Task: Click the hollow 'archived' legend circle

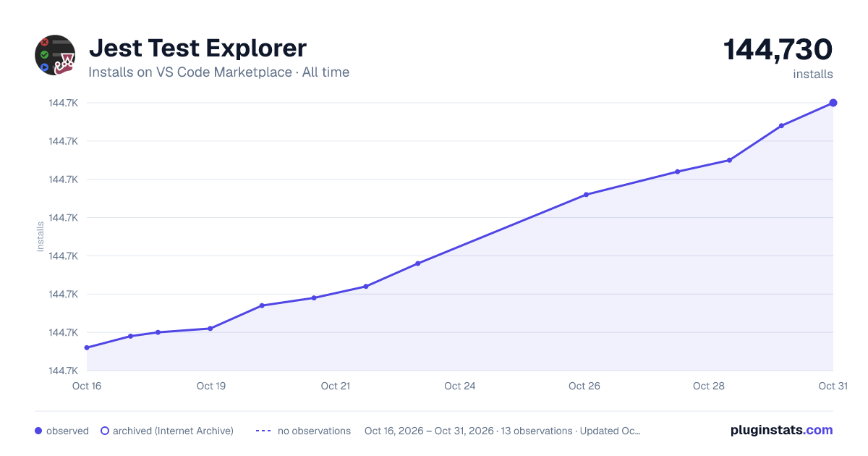Action: pos(105,431)
